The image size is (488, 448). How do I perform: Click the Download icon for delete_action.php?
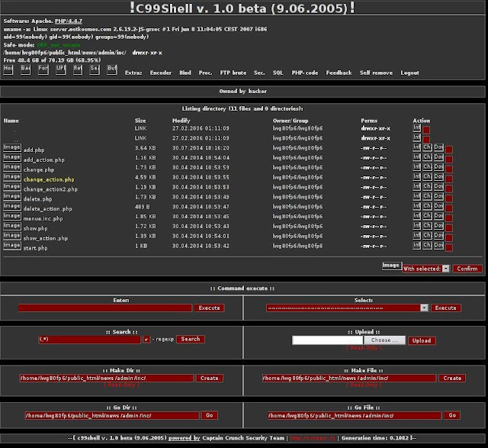tap(438, 206)
